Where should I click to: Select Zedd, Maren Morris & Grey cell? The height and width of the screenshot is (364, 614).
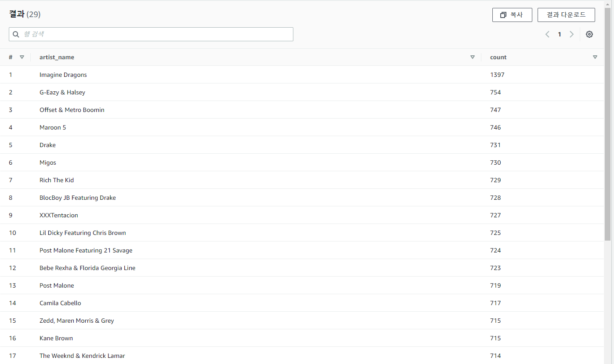77,321
